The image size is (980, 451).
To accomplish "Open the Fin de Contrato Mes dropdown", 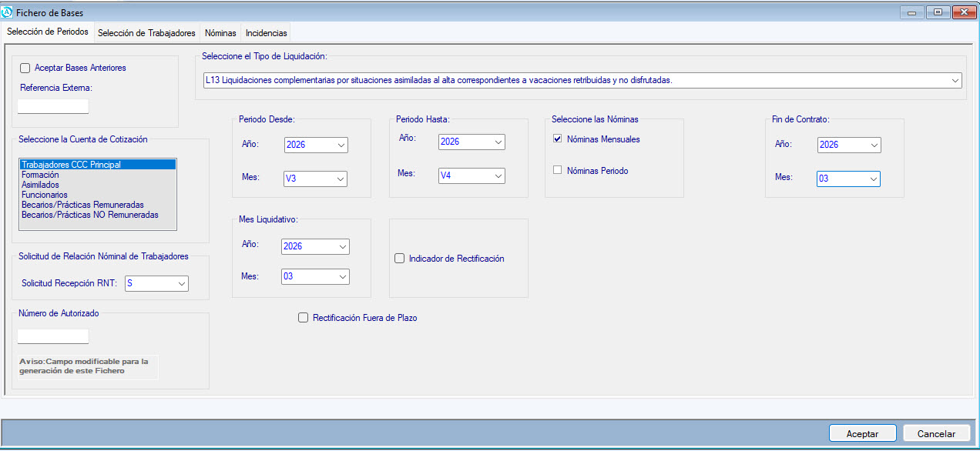I will (x=872, y=179).
